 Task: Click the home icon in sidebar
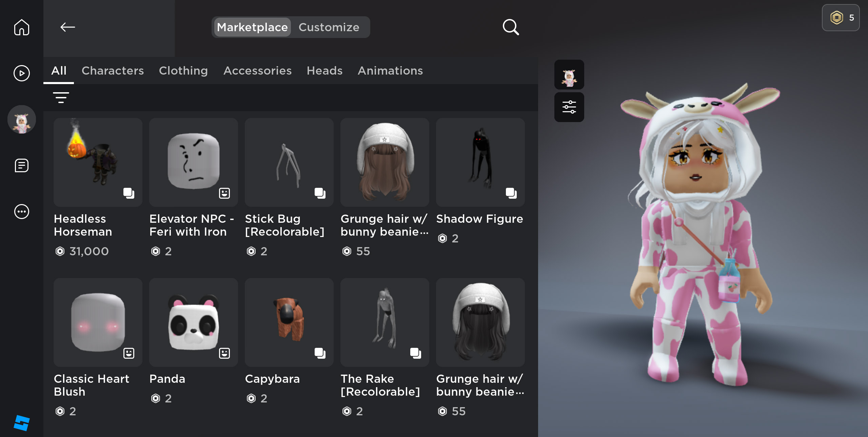pos(21,26)
